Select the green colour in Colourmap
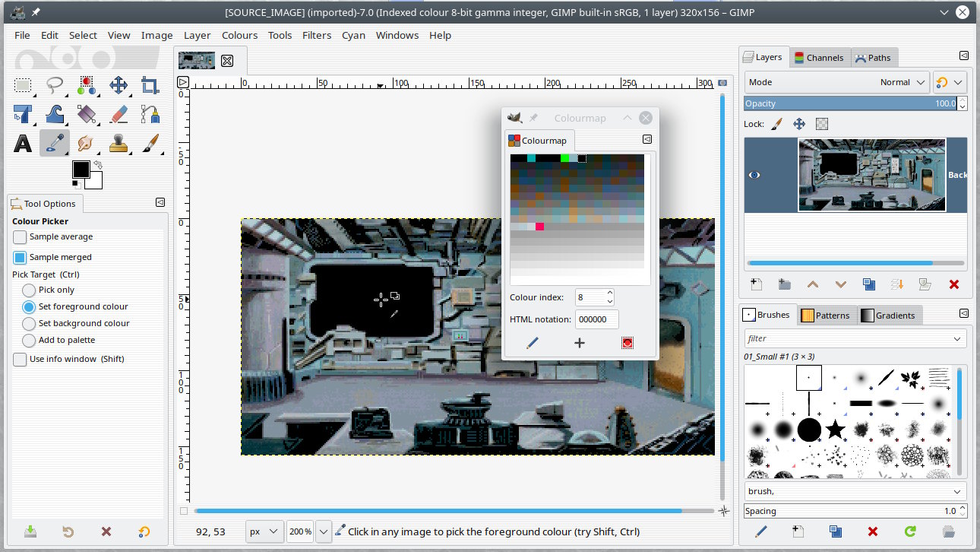 click(564, 158)
